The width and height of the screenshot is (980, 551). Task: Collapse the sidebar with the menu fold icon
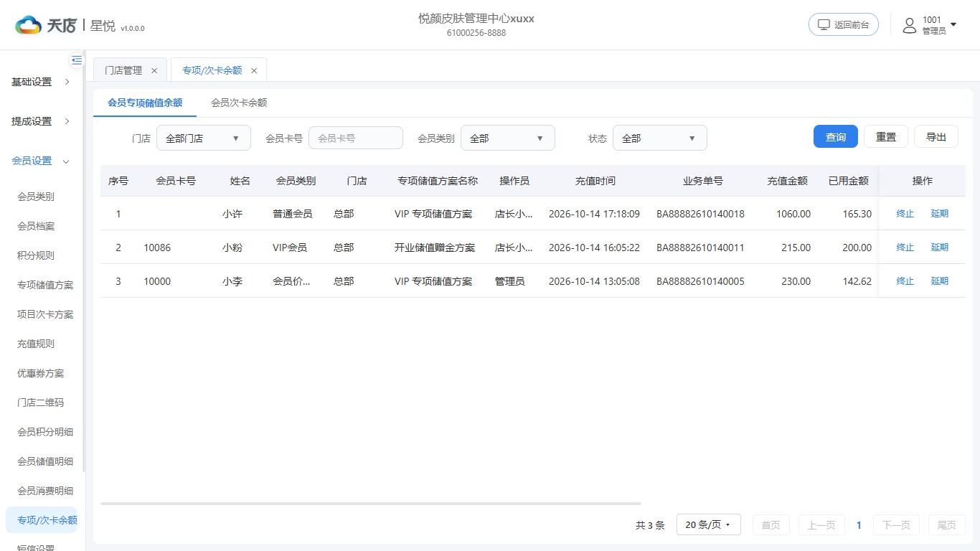click(77, 60)
